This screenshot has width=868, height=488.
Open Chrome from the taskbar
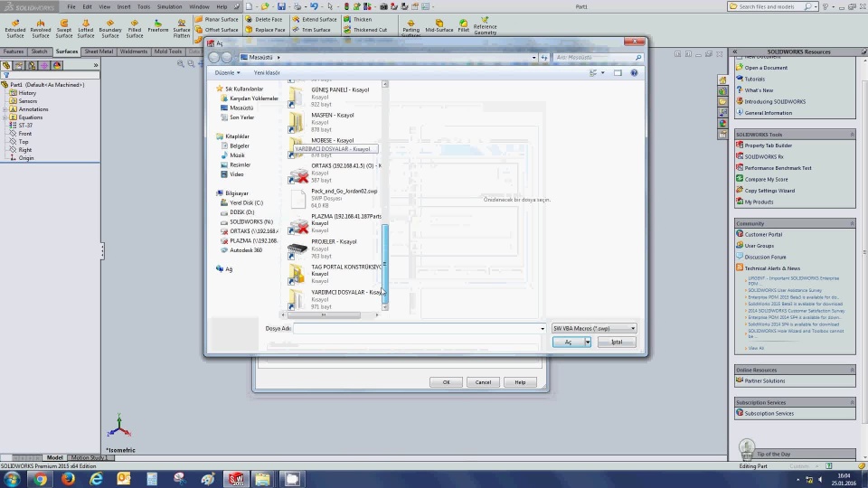click(40, 479)
